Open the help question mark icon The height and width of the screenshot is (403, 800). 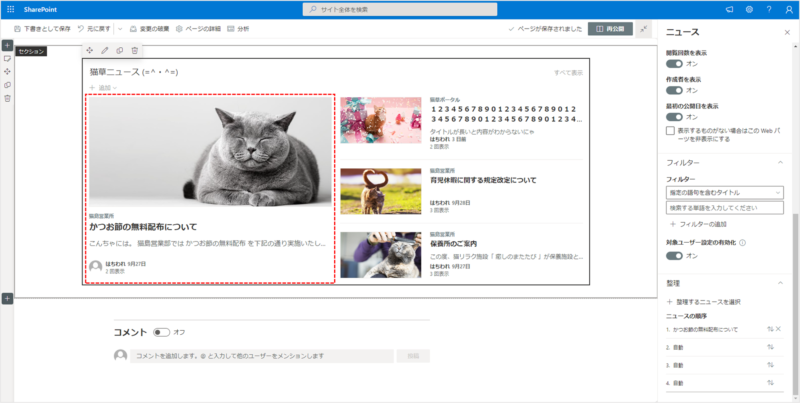769,9
